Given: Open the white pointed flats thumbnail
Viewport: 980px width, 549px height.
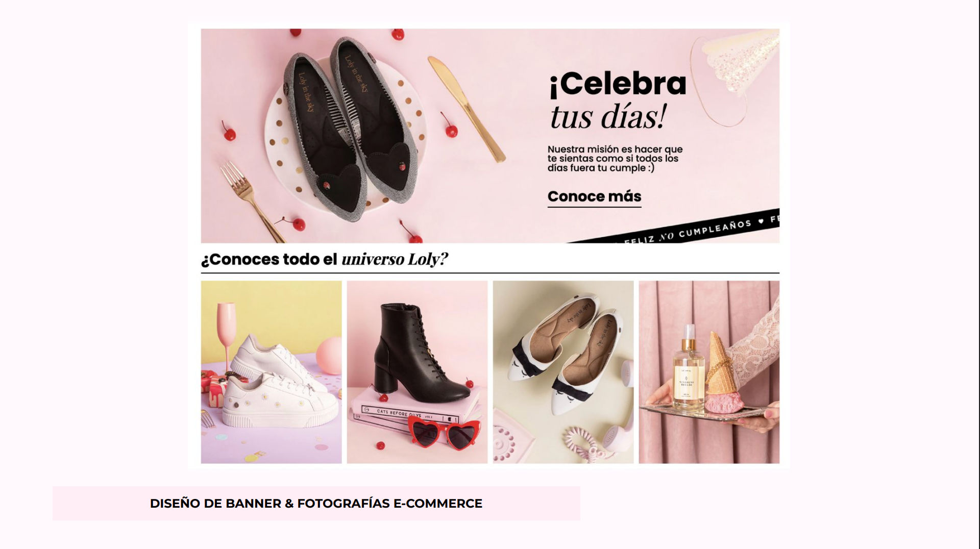Looking at the screenshot, I should pyautogui.click(x=563, y=372).
